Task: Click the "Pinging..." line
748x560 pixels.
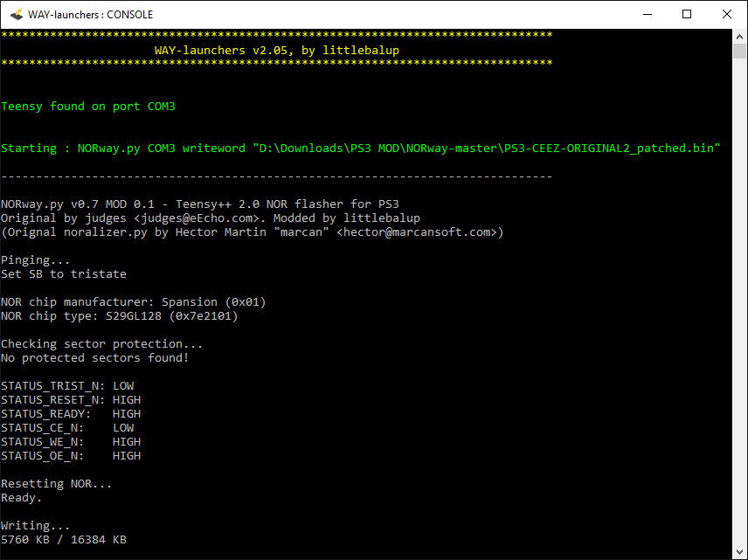Action: [x=35, y=260]
